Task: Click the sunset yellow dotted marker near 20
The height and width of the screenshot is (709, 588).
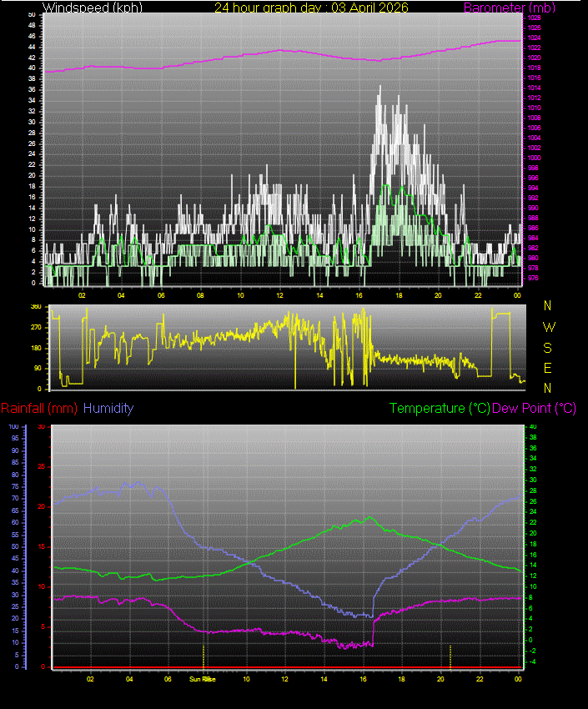Action: 450,656
